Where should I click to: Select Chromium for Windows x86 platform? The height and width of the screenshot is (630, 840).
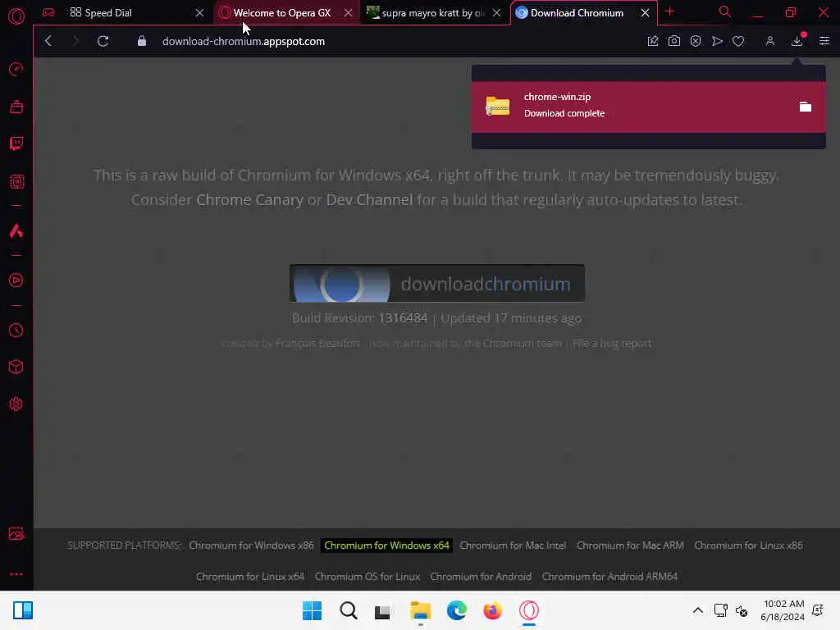[251, 546]
